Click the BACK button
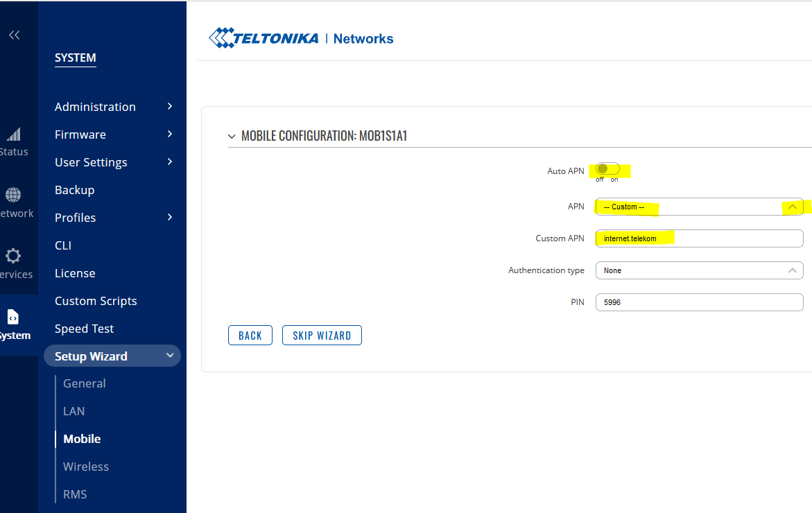Viewport: 812px width, 513px height. pos(250,336)
